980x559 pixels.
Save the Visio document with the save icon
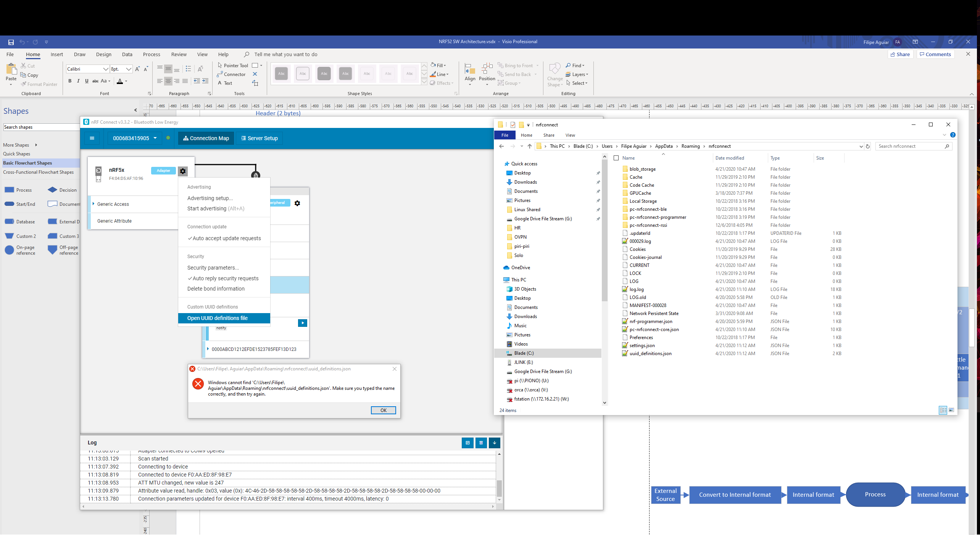pyautogui.click(x=11, y=42)
